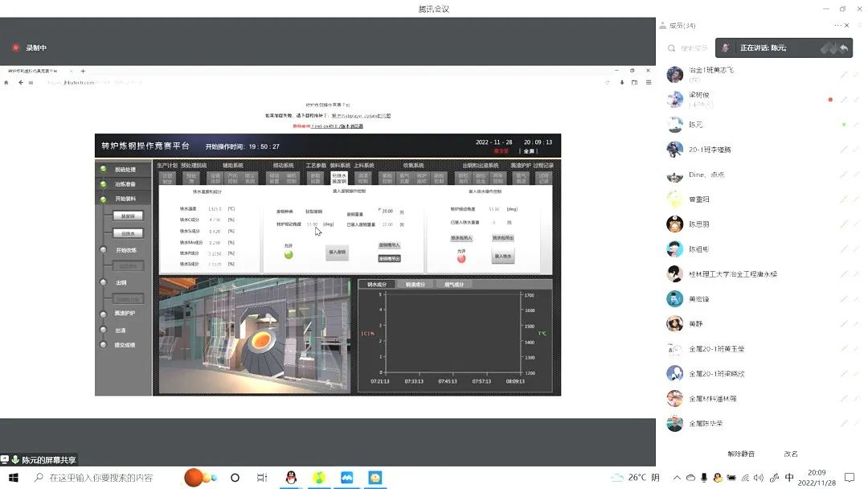Click the member search field

click(693, 48)
